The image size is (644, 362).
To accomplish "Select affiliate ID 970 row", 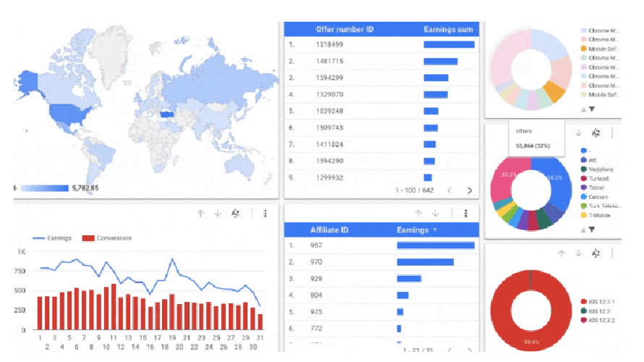I will point(381,262).
